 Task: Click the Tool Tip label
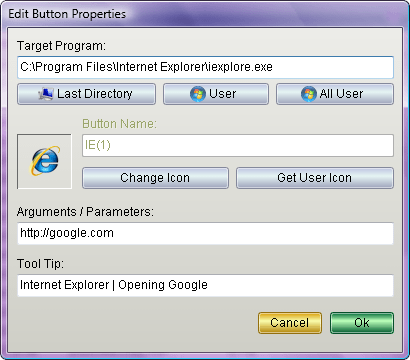coord(40,264)
